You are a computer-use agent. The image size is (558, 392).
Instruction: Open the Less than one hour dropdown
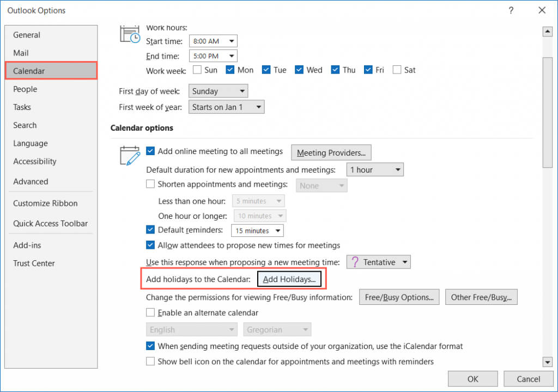258,201
